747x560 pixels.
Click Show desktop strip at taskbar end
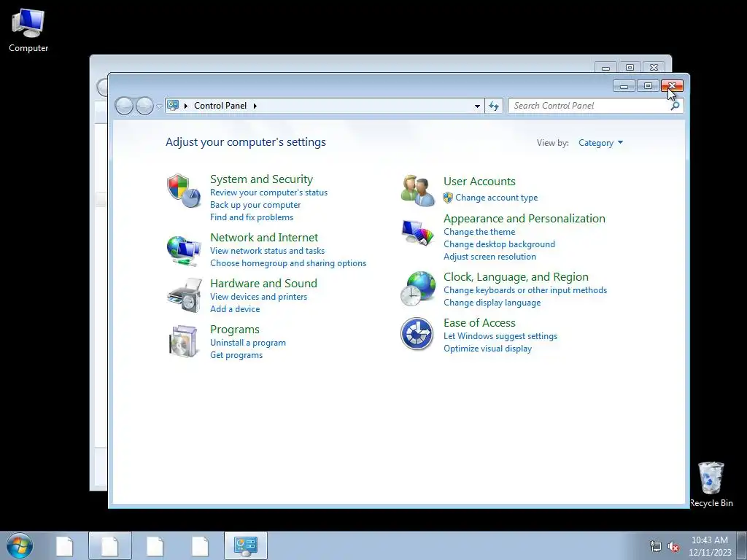pyautogui.click(x=742, y=545)
